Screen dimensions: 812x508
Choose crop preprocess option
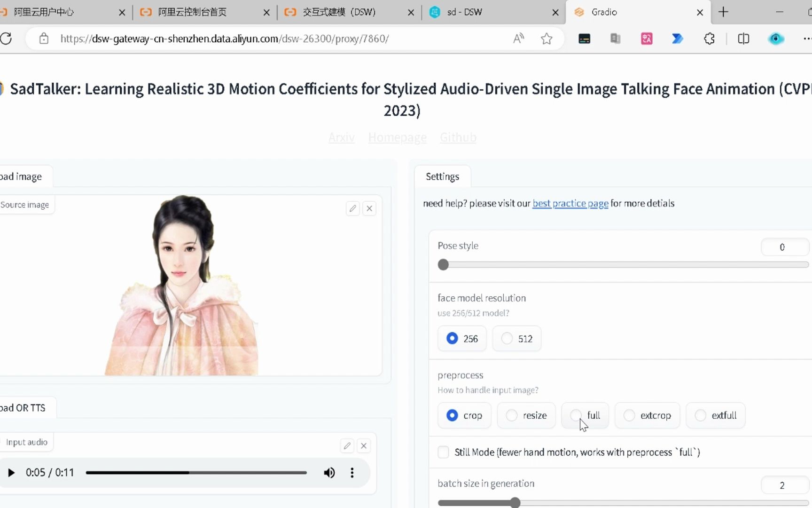[x=464, y=415]
